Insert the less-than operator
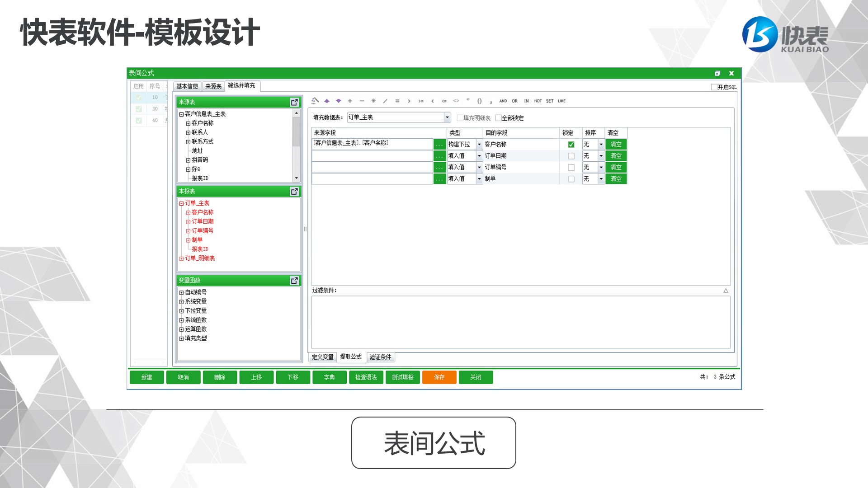This screenshot has width=868, height=488. (x=433, y=101)
